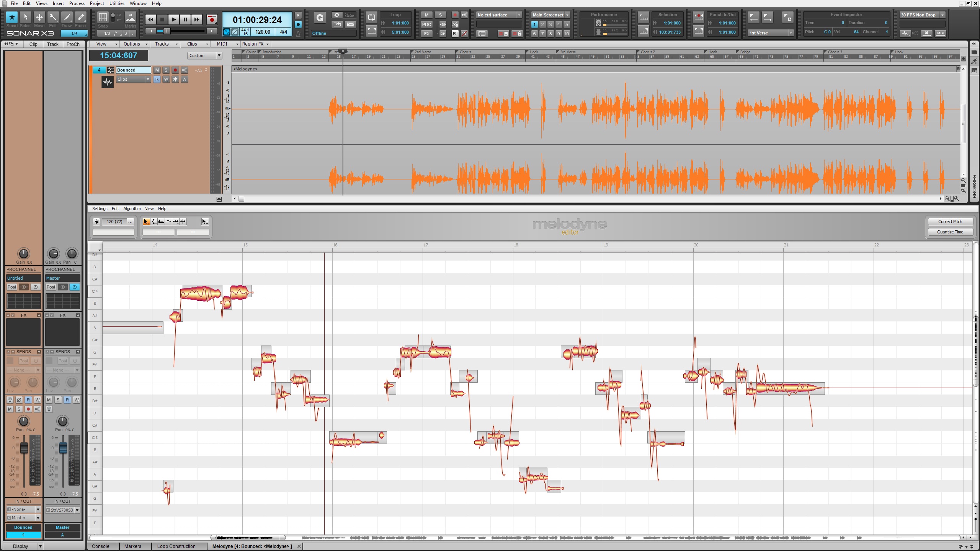Open the Algorithm menu in Melodyne
980x551 pixels.
[132, 208]
